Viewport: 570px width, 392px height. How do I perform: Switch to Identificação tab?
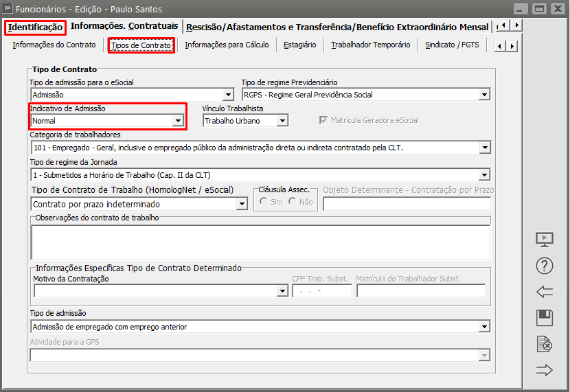coord(35,27)
